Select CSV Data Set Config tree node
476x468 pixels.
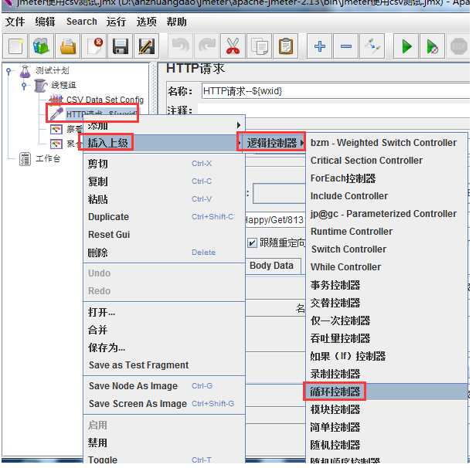coord(105,99)
